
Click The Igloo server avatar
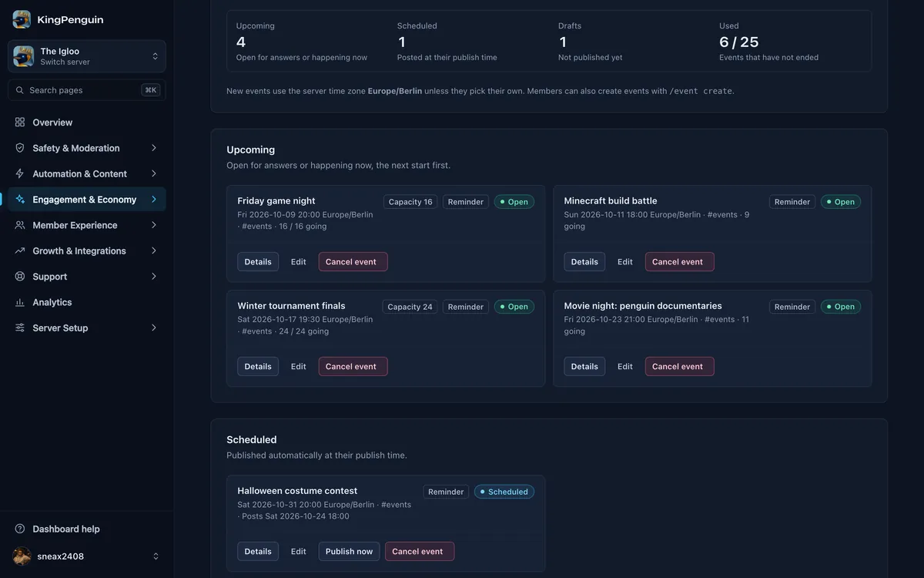(x=23, y=56)
